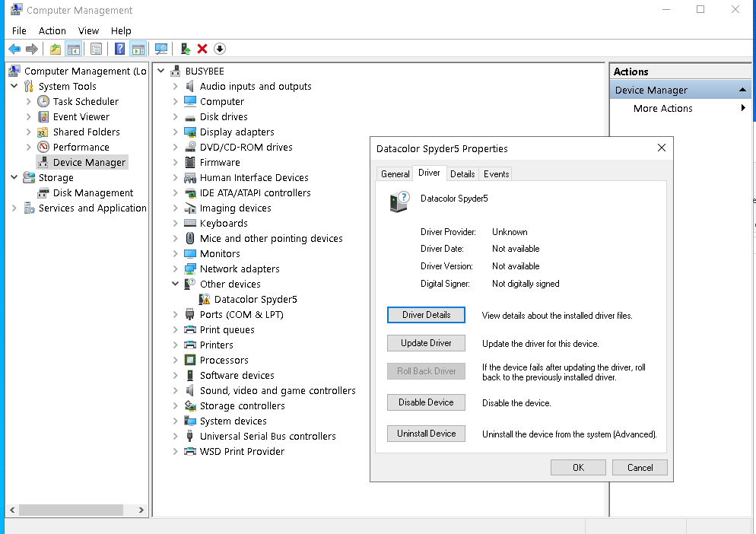Select WSD Print Provider entry
The image size is (756, 534).
pyautogui.click(x=242, y=452)
